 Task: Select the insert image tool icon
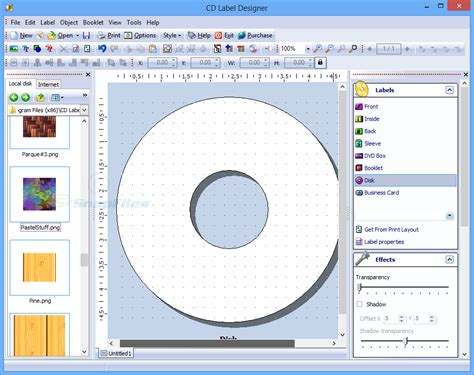[x=14, y=49]
